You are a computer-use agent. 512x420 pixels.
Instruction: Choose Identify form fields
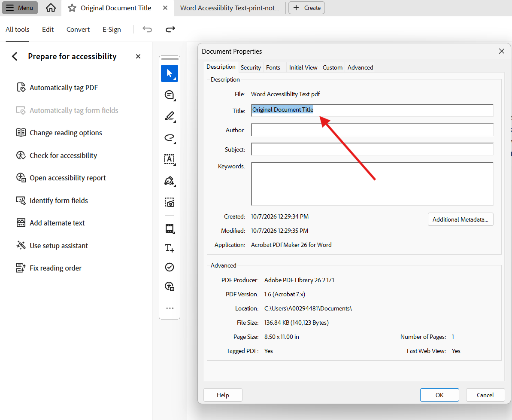(52, 201)
